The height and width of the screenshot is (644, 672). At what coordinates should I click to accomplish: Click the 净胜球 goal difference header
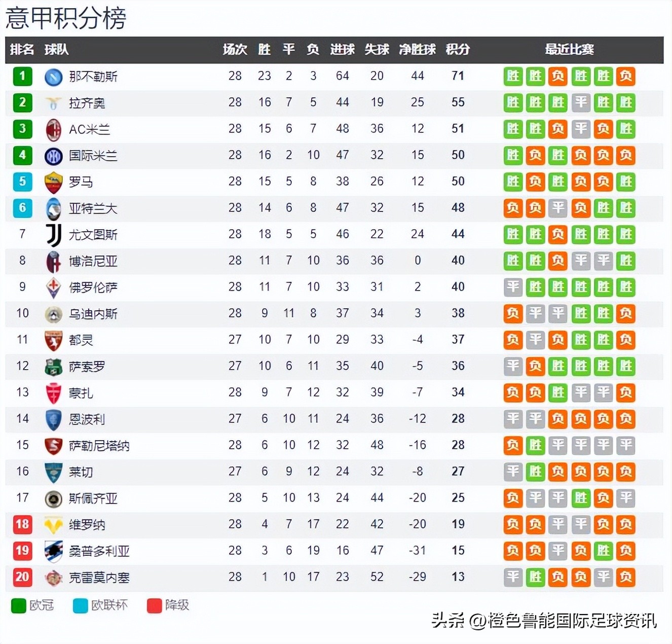click(417, 50)
